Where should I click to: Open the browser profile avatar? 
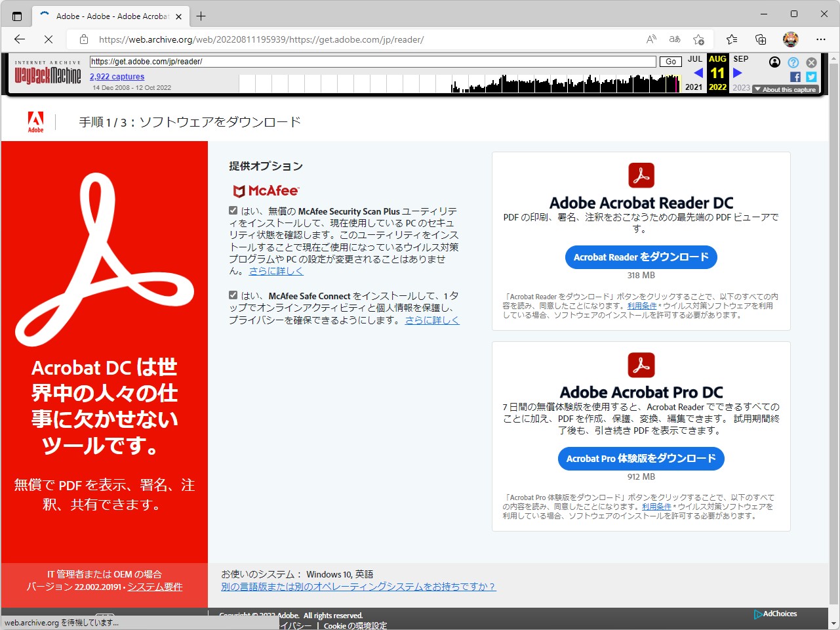coord(791,39)
